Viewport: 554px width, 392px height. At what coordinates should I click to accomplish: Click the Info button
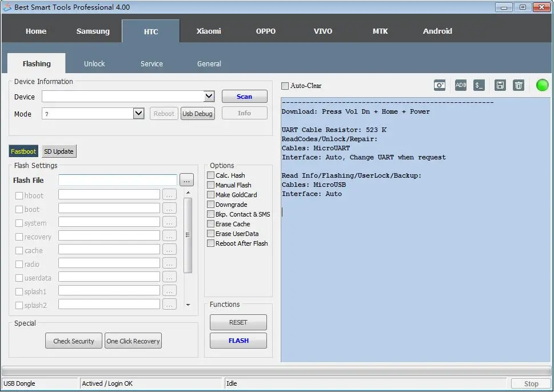pyautogui.click(x=245, y=113)
